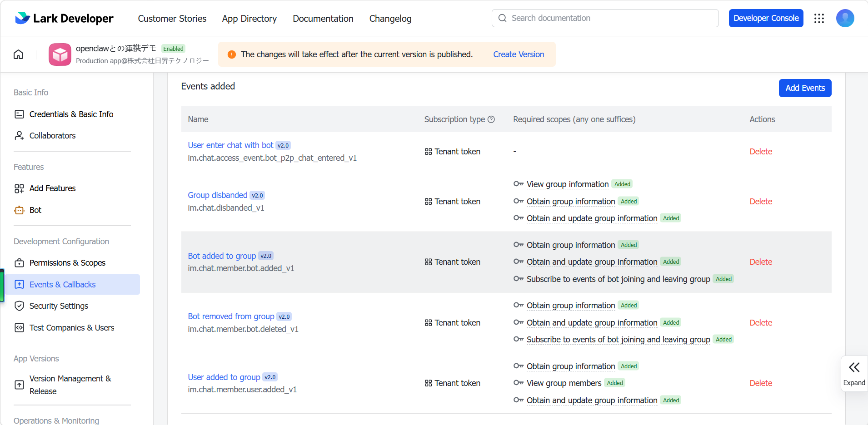
Task: Click the Search documentation field
Action: 605,18
